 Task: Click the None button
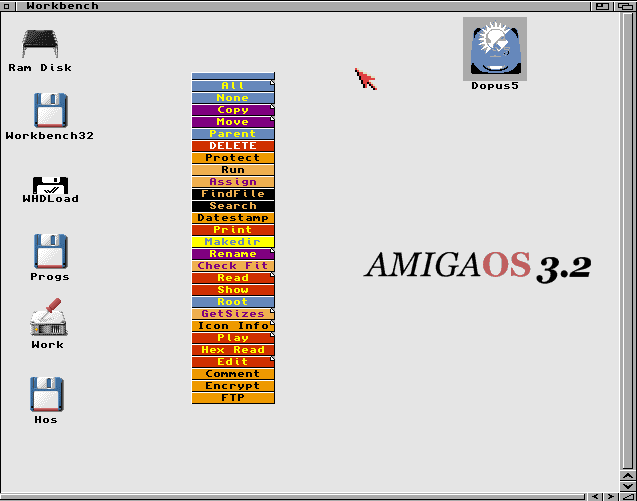point(233,98)
